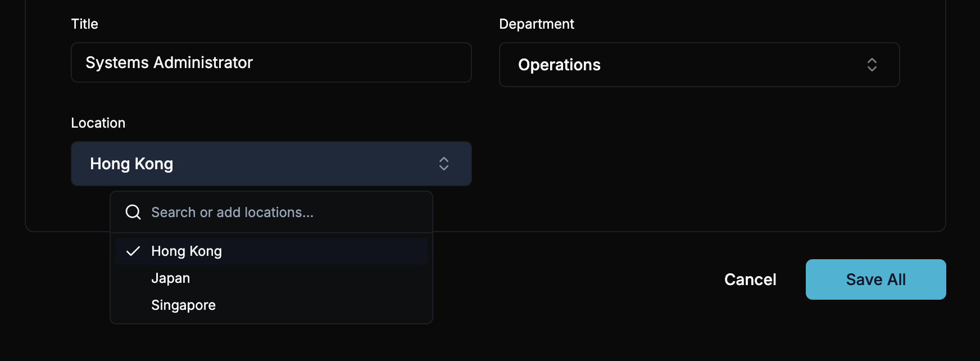
Task: Choose Japan from the location list
Action: click(171, 278)
